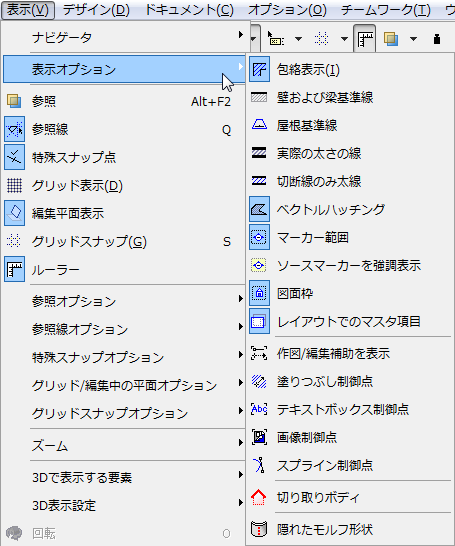Screen dimensions: 455x546
Task: Click the 隠れたモルフ形状 icon
Action: point(259,529)
